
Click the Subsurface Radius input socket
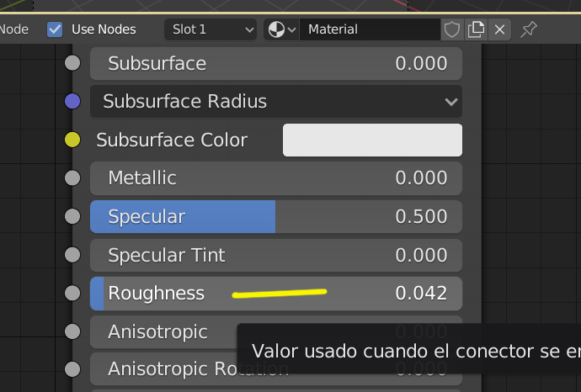pyautogui.click(x=72, y=102)
